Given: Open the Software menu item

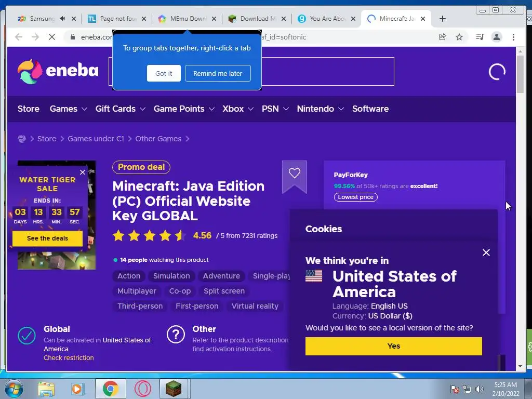Looking at the screenshot, I should click(x=370, y=109).
